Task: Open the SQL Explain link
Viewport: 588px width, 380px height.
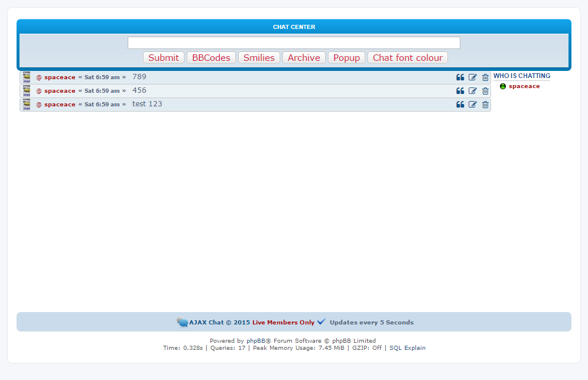Action: tap(407, 347)
